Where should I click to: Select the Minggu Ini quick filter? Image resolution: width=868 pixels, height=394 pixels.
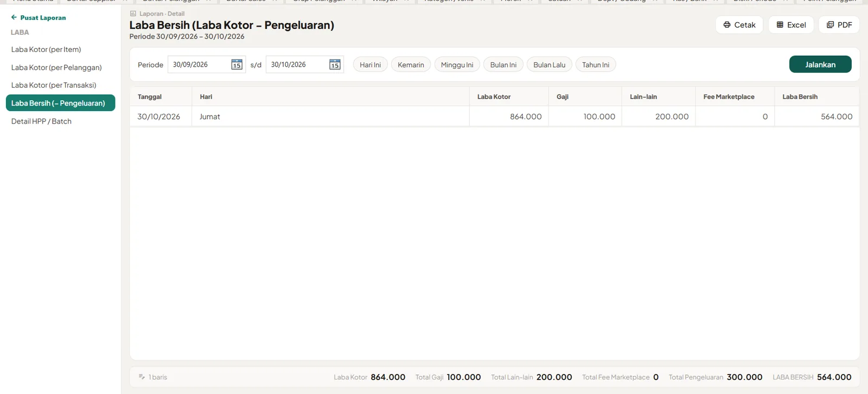point(457,64)
